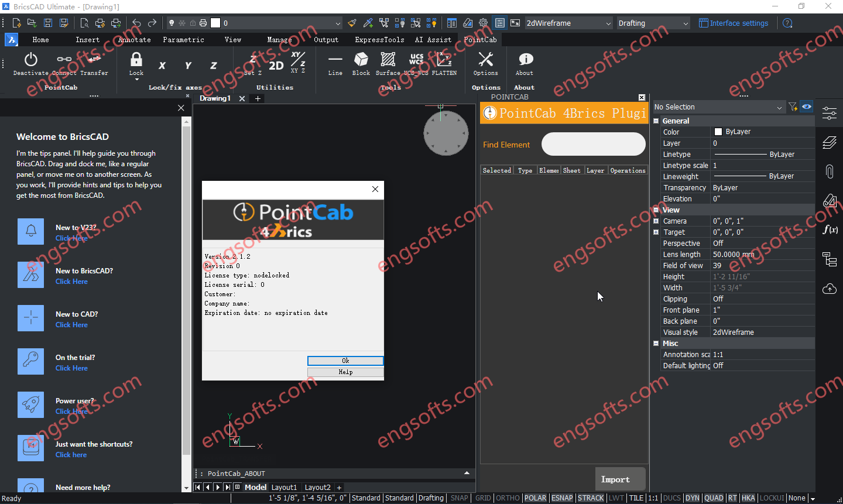This screenshot has height=504, width=843.
Task: Open the ExpressTools ribbon tab
Action: point(379,40)
